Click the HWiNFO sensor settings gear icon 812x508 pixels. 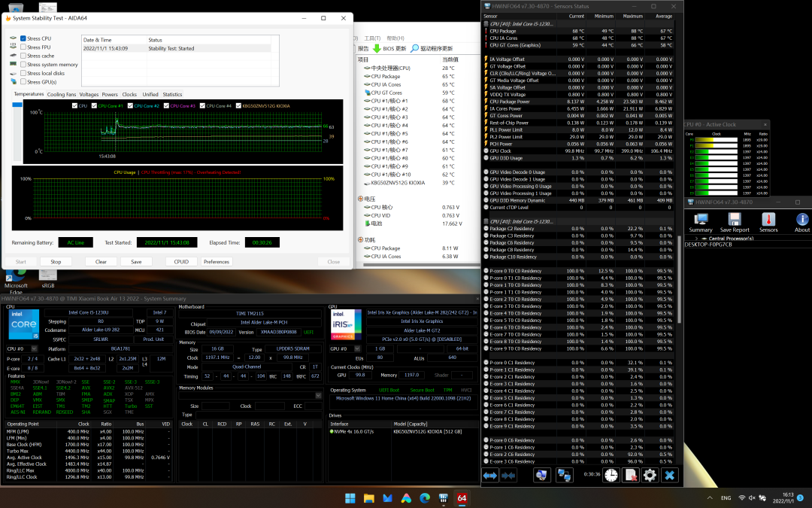(650, 475)
